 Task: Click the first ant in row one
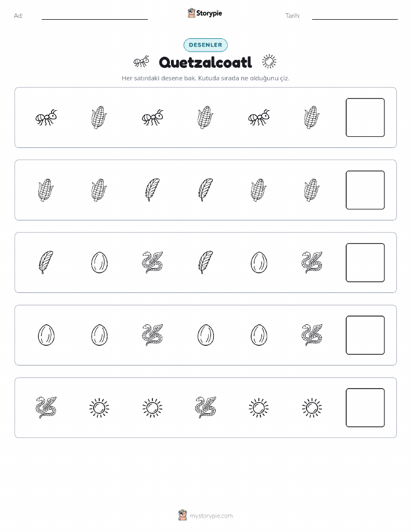pos(46,117)
